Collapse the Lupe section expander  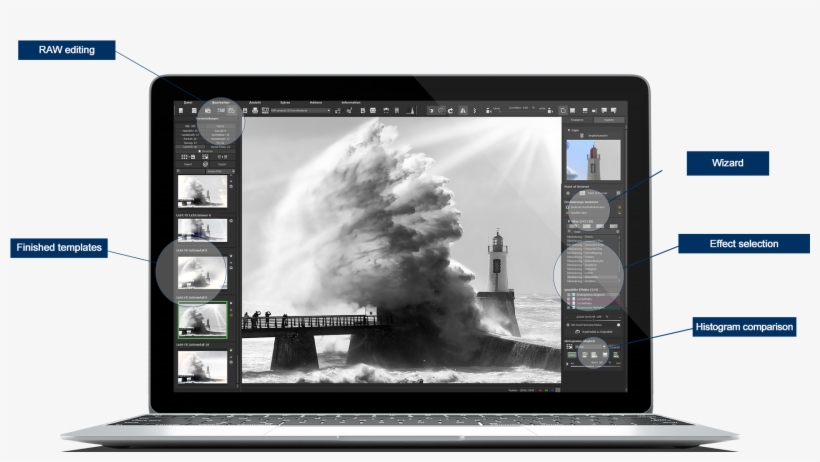pos(568,130)
